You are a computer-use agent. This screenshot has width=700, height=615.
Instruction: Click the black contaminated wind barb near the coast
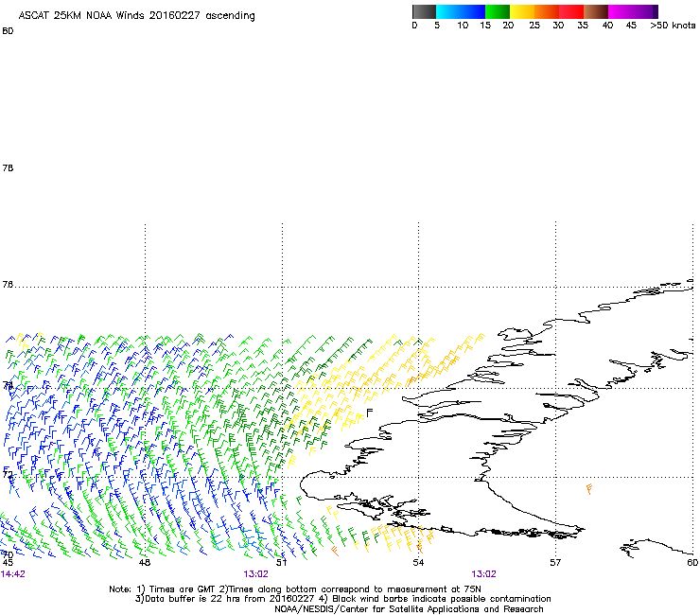coord(369,413)
